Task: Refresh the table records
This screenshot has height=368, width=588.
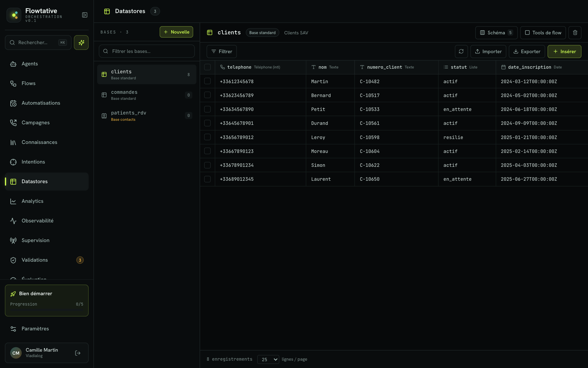Action: (x=461, y=52)
